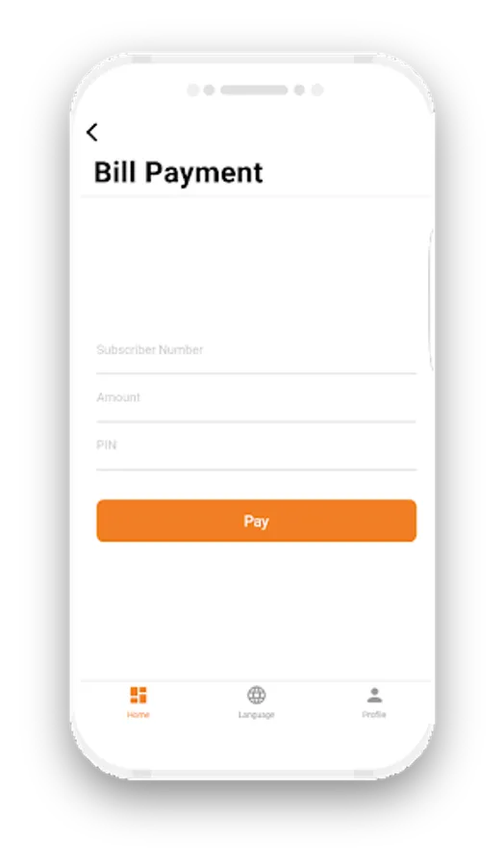Click the phone earpiece speaker bar
The width and height of the screenshot is (504, 866).
254,90
